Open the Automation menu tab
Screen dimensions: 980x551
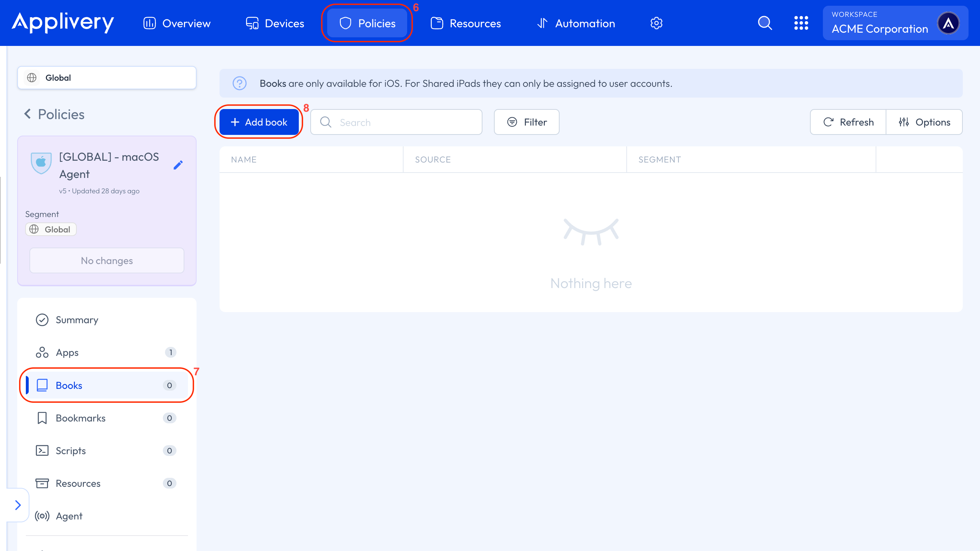tap(576, 23)
